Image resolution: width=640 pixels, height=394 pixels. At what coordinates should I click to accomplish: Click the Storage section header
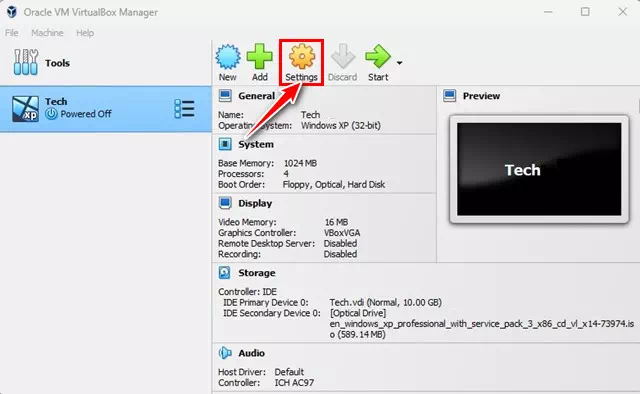tap(257, 273)
